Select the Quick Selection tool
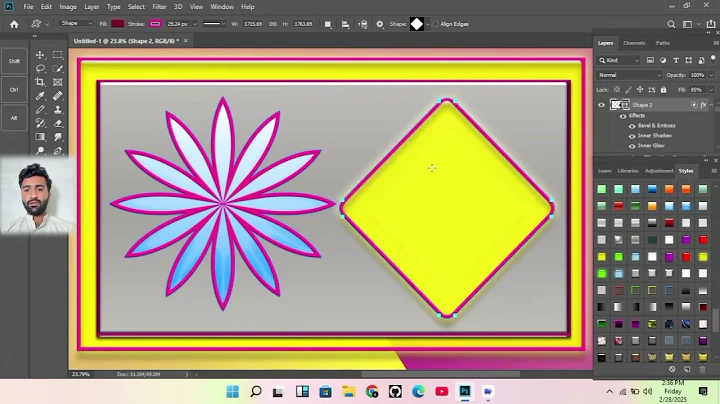 tap(57, 69)
